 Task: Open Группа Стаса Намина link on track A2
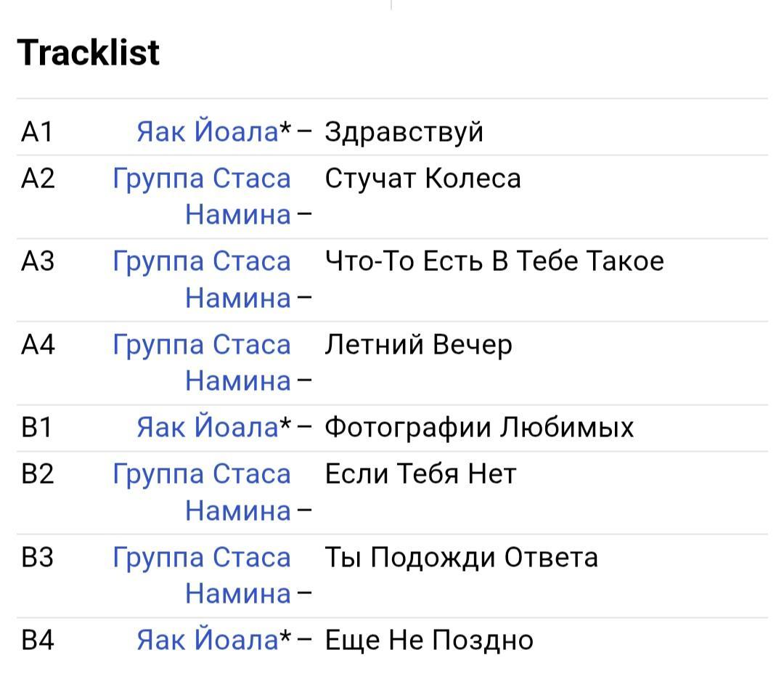[202, 179]
